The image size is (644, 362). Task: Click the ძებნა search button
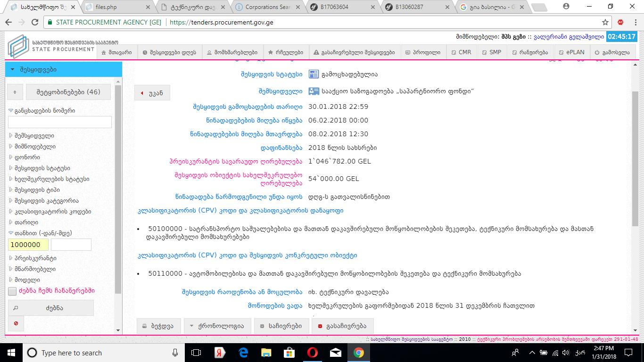[51, 308]
